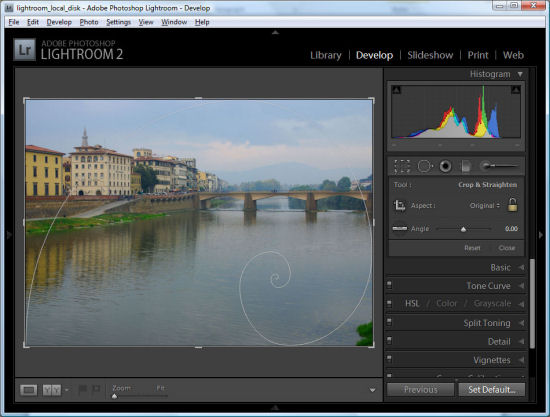Toggle HSL panel on/off switch
550x417 pixels.
click(389, 303)
